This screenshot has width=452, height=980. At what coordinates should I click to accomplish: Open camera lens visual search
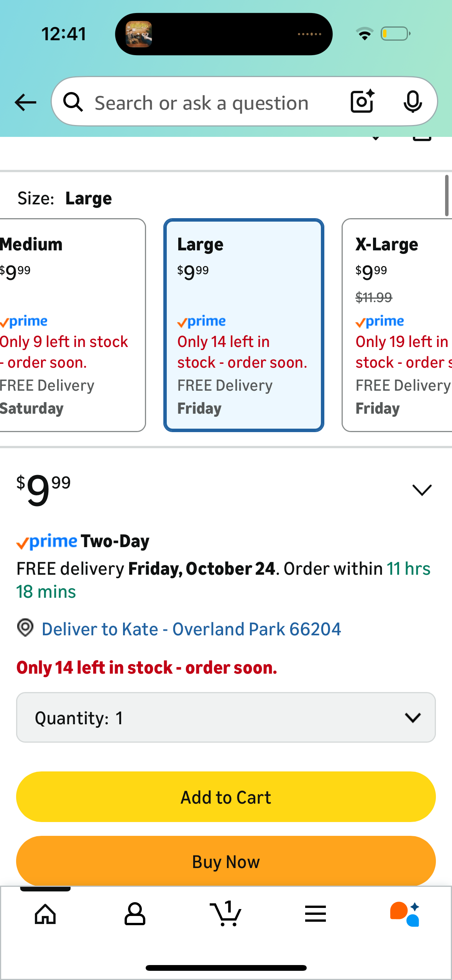(x=362, y=102)
